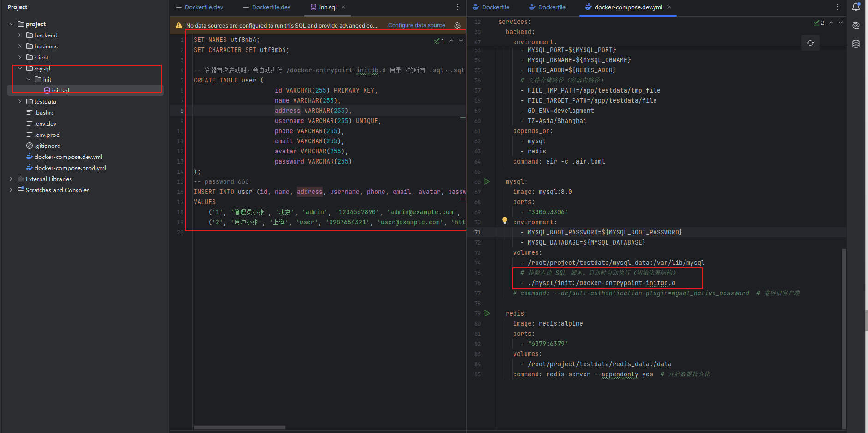Click the mysql image link on line 67
This screenshot has height=433, width=868.
pyautogui.click(x=548, y=192)
